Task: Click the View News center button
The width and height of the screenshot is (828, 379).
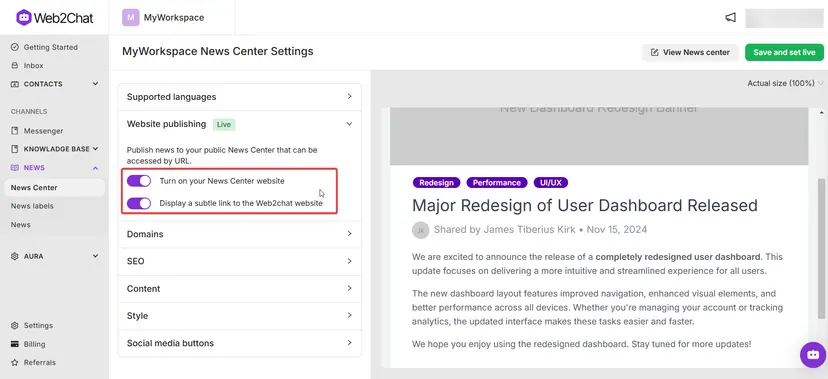Action: (x=690, y=52)
